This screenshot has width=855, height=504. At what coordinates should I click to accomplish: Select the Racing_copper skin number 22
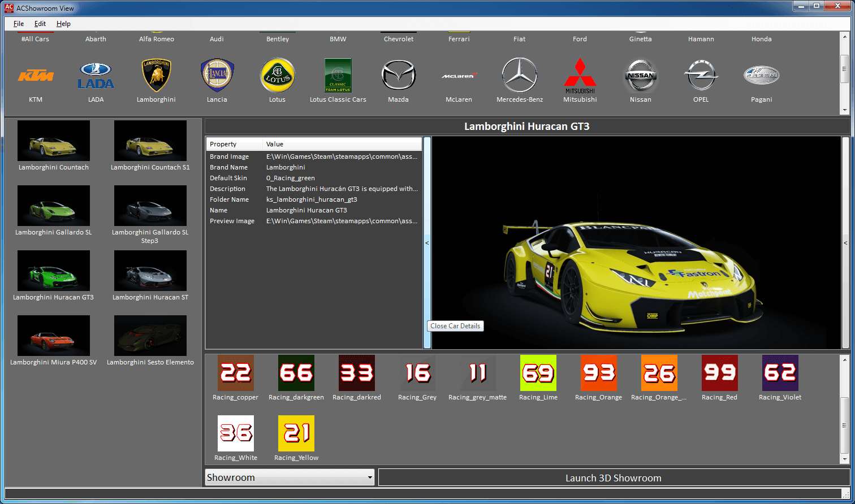(x=236, y=373)
